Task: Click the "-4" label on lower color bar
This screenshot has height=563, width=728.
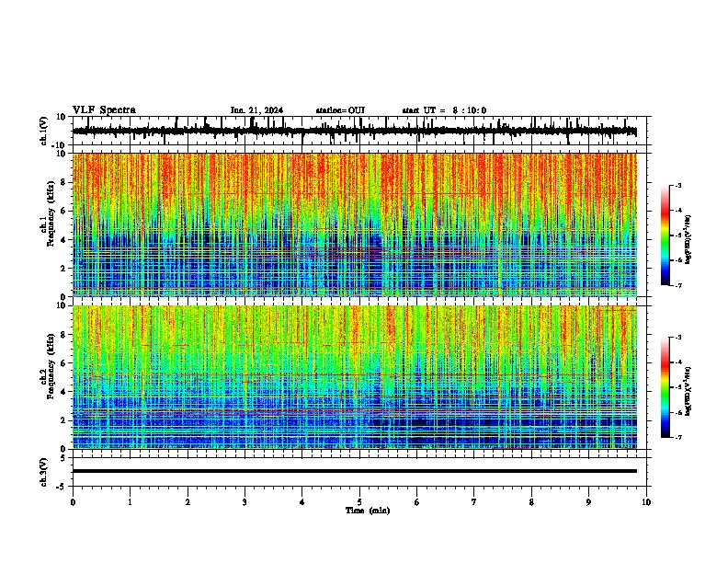Action: (678, 362)
